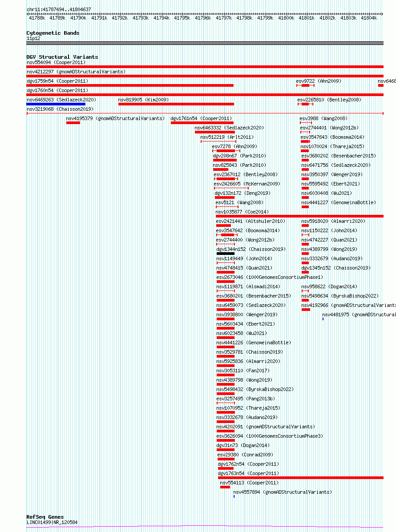Click black bar under dgv1344n152
Viewport: 396px width, 532px height.
225,254
